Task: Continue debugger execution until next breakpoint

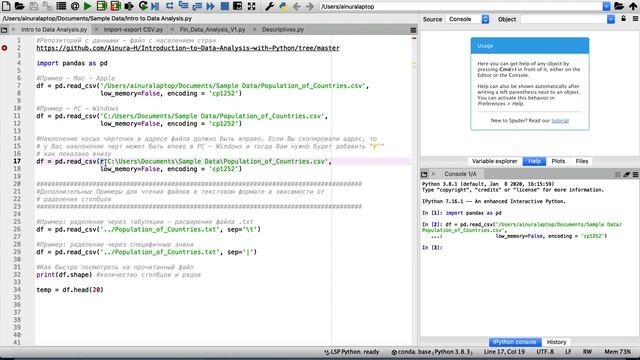Action: point(211,6)
